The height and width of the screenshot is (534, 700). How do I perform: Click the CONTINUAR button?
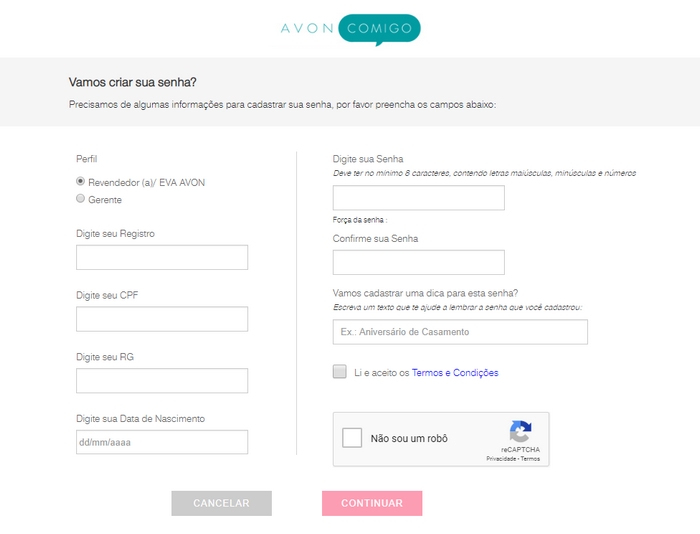[x=372, y=503]
